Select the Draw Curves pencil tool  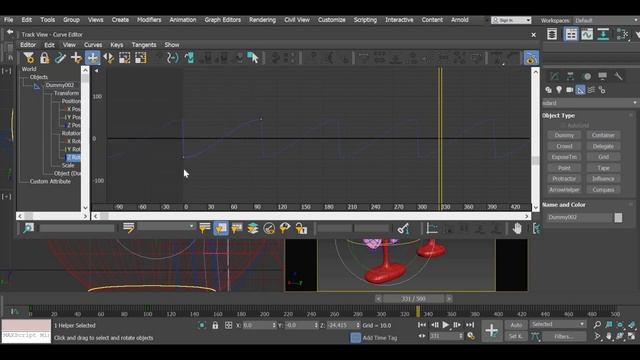coord(60,58)
